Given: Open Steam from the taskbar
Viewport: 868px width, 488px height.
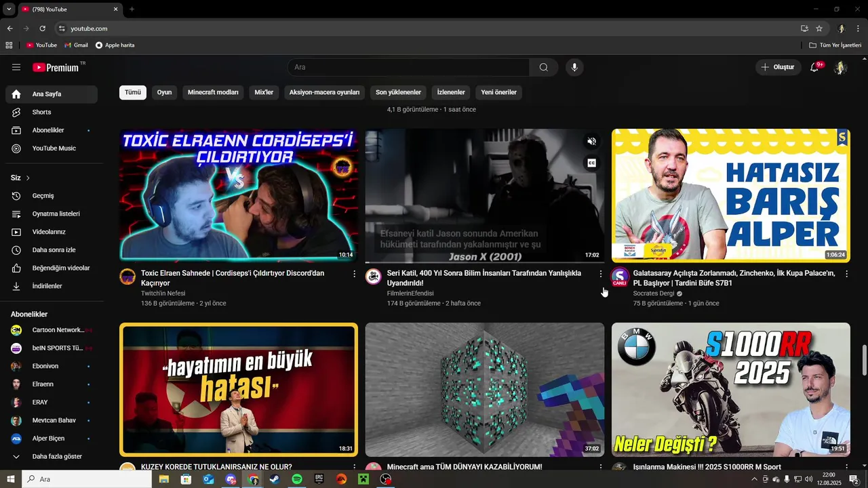Looking at the screenshot, I should [x=275, y=479].
